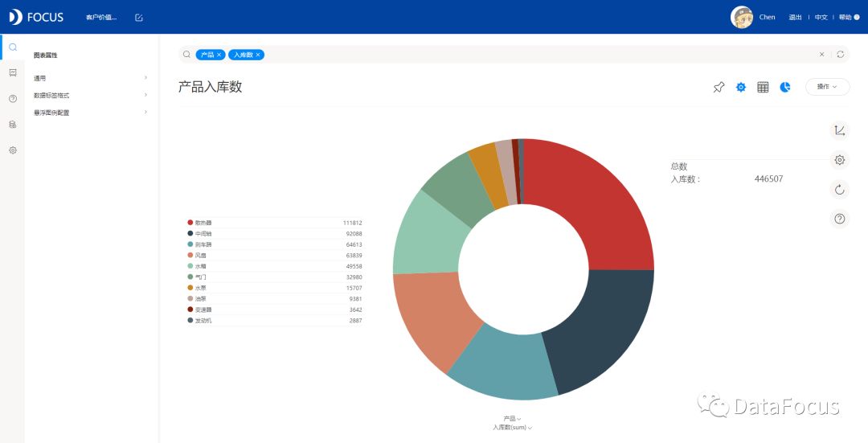This screenshot has height=443, width=868.
Task: Pin the chart to a pinboard
Action: [719, 87]
